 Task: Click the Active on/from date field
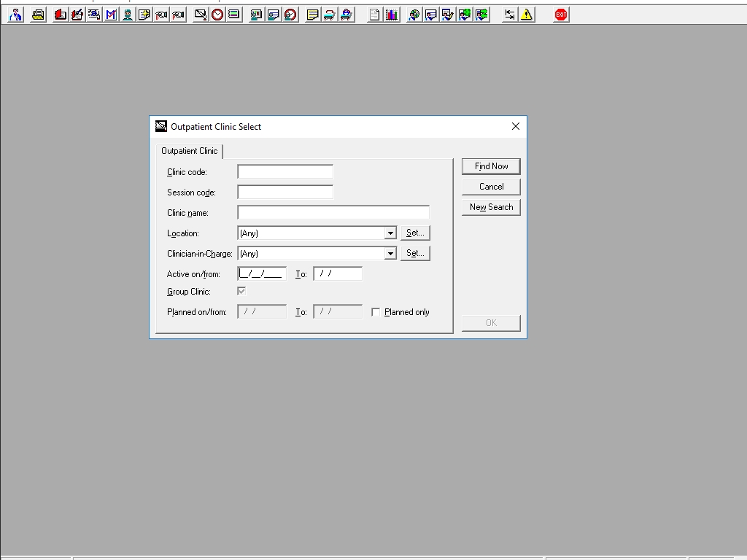coord(262,274)
